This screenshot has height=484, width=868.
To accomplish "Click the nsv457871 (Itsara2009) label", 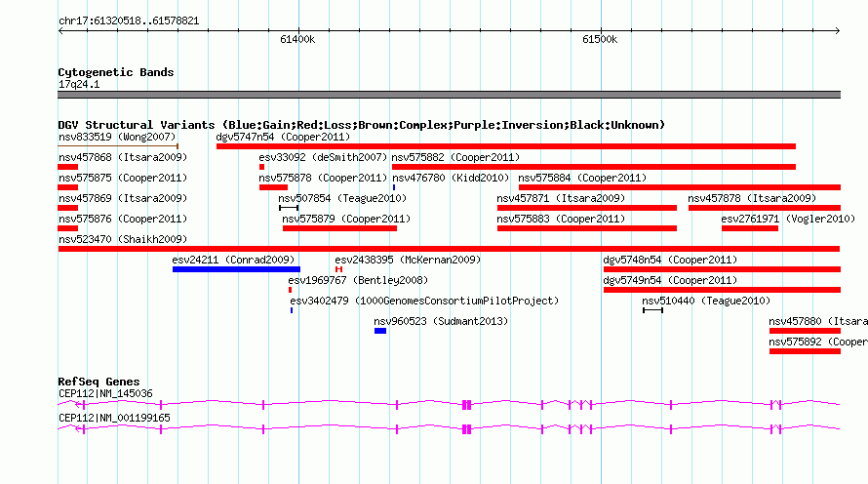I will click(x=561, y=198).
